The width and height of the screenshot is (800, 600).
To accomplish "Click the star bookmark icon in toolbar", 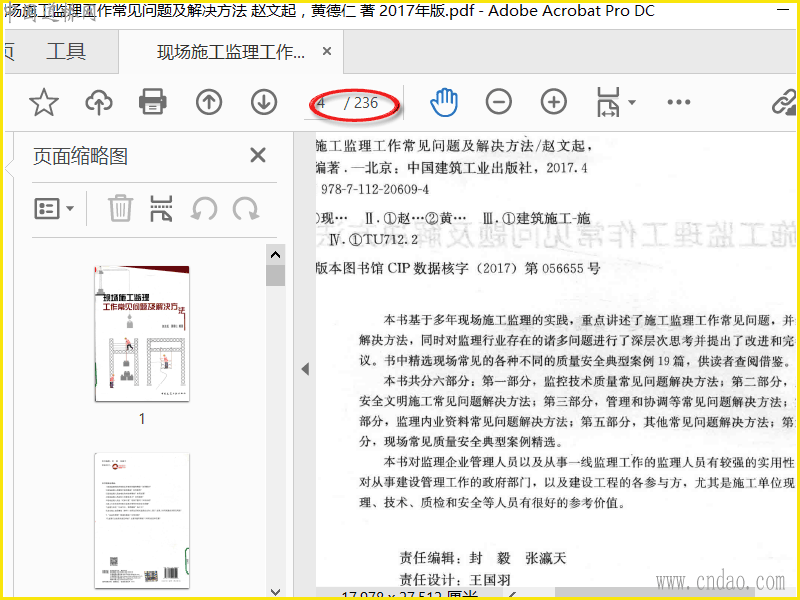I will 44,102.
